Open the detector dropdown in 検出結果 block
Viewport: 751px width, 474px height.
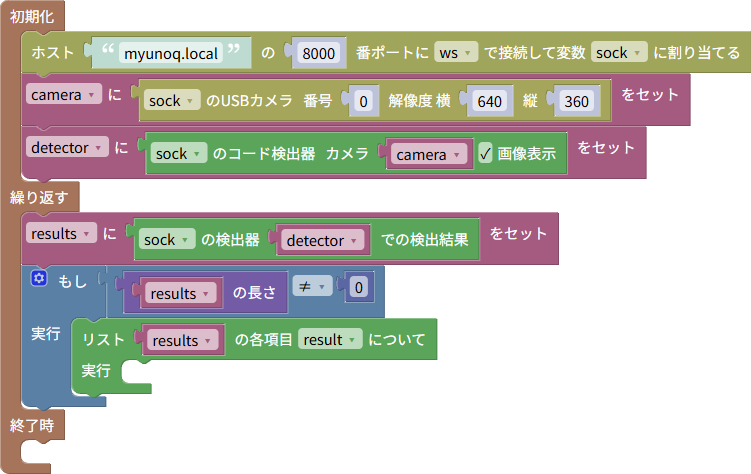click(x=322, y=240)
